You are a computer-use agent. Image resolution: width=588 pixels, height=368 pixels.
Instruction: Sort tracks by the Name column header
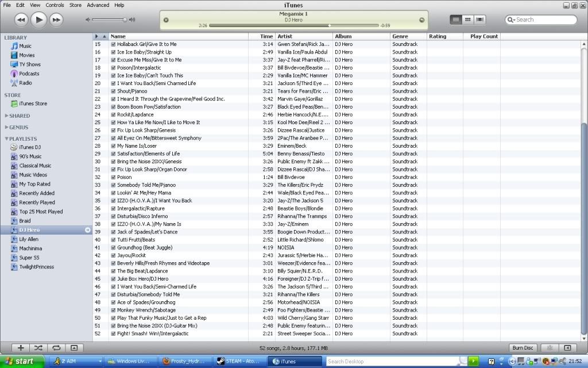[179, 36]
